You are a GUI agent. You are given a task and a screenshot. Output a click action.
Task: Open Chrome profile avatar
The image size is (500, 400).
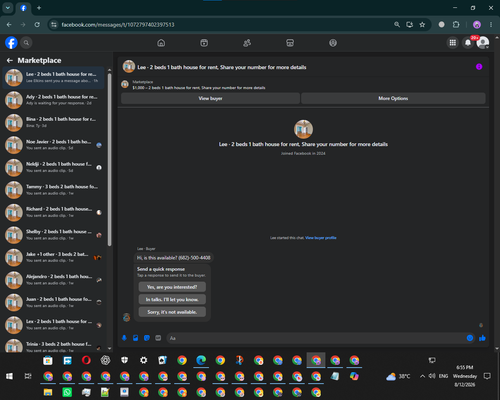tap(477, 24)
